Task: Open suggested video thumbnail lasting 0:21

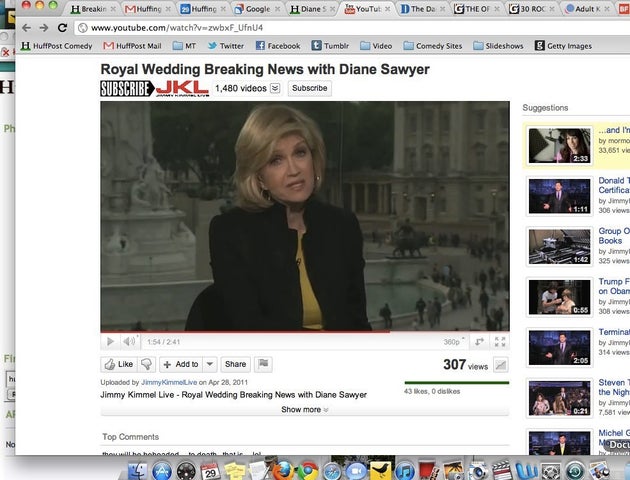Action: pos(559,398)
